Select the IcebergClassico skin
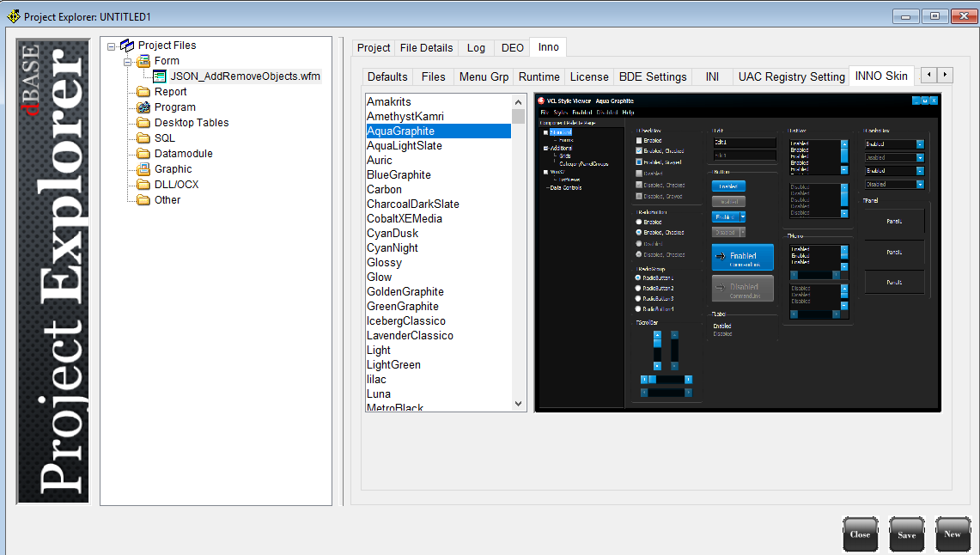Image resolution: width=980 pixels, height=555 pixels. tap(438, 321)
